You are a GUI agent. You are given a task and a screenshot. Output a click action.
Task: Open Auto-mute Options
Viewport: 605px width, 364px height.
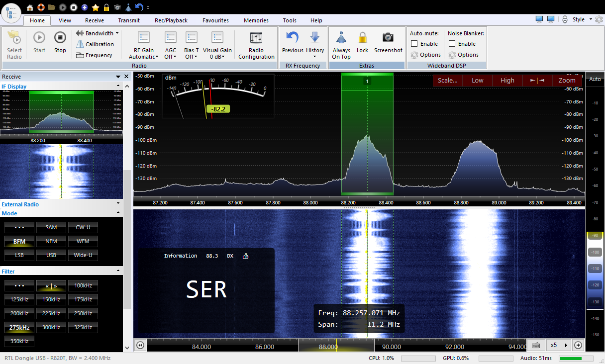pos(425,55)
